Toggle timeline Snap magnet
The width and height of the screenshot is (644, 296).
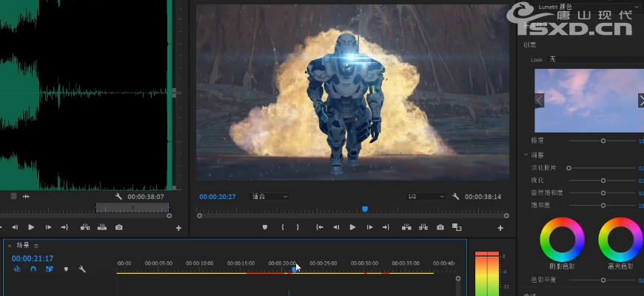coord(33,269)
